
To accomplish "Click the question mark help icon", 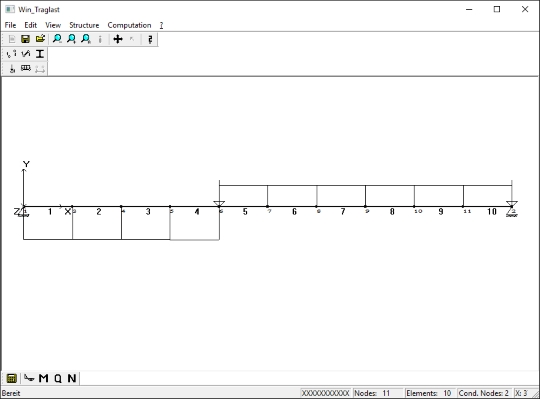I will 150,39.
